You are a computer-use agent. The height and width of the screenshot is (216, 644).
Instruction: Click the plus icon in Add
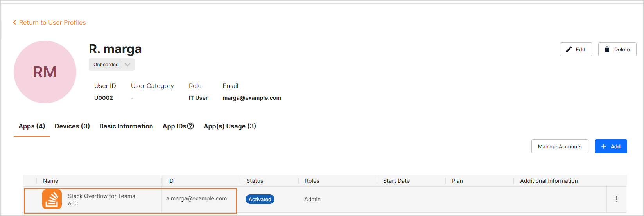pyautogui.click(x=604, y=146)
